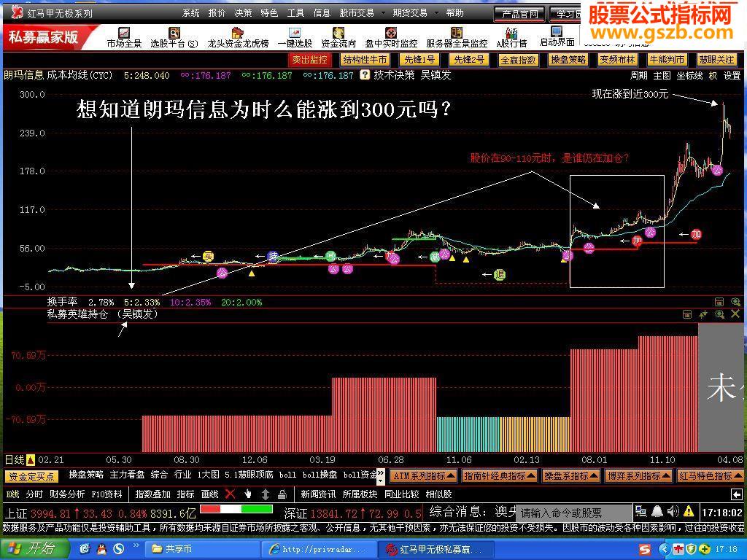Switch to the privradar Internet Explorer taskbar window
The width and height of the screenshot is (747, 560).
pos(320,549)
